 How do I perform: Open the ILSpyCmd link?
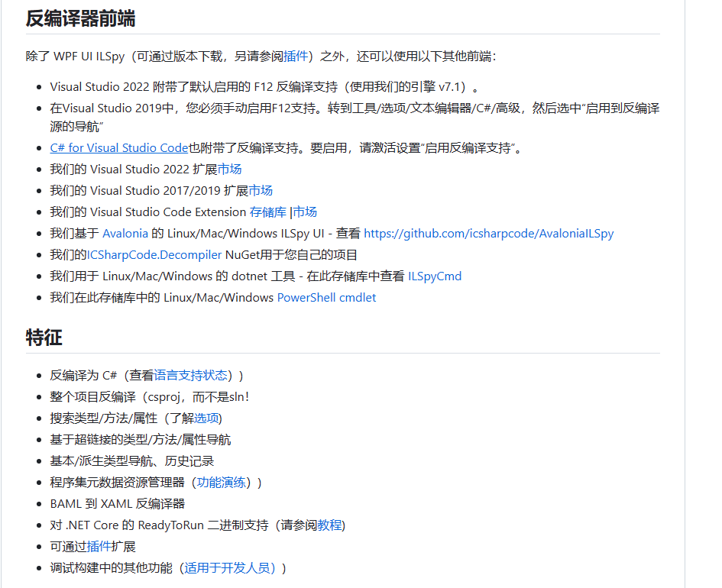[435, 276]
